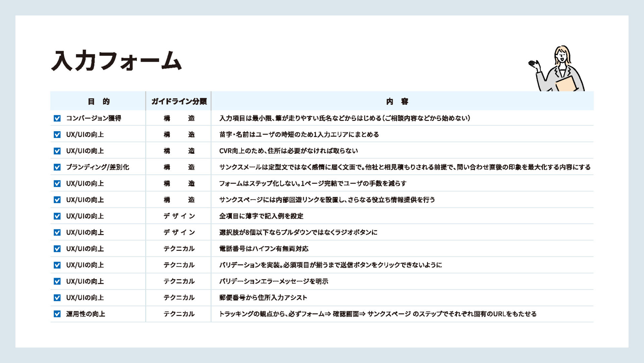Click the サンクスメール content row text

tap(405, 167)
